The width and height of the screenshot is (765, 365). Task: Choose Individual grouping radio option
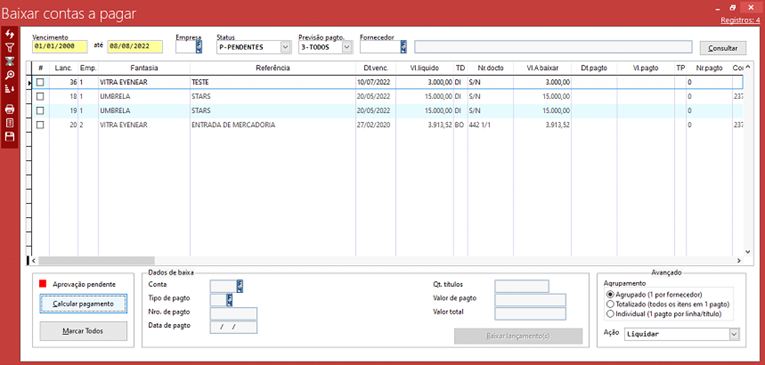tap(609, 314)
